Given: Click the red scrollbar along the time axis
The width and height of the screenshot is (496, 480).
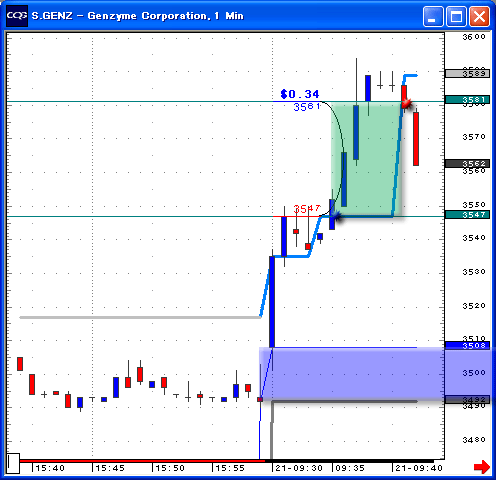Looking at the screenshot, I should click(142, 461).
